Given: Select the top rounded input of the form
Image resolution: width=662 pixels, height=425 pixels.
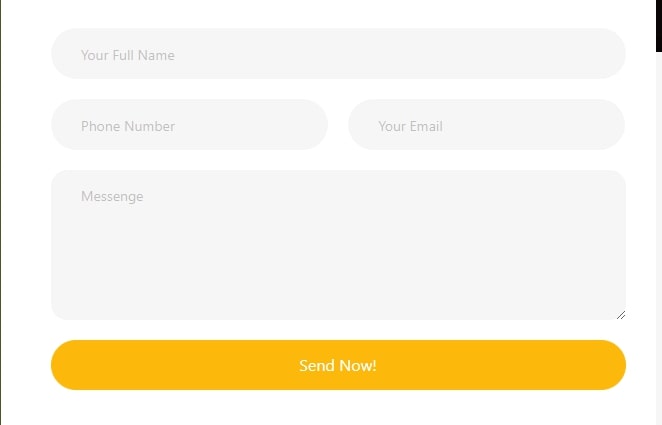Looking at the screenshot, I should click(x=338, y=54).
